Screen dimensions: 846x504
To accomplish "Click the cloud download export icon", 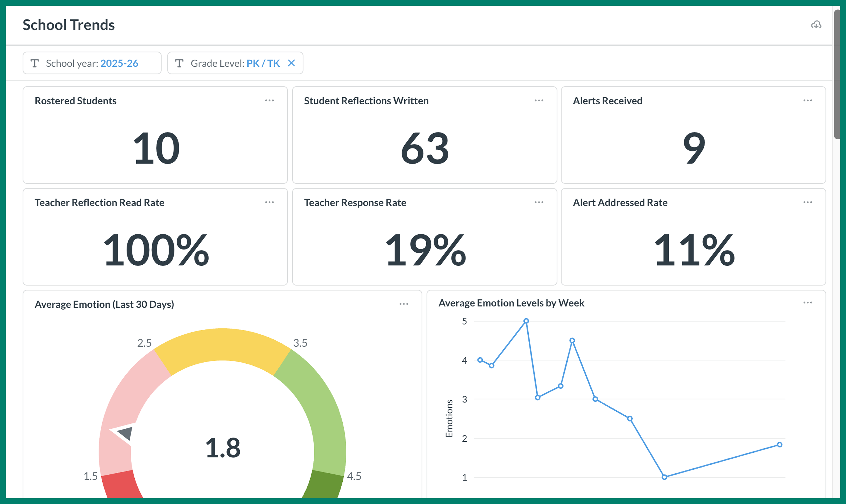I will [x=817, y=25].
